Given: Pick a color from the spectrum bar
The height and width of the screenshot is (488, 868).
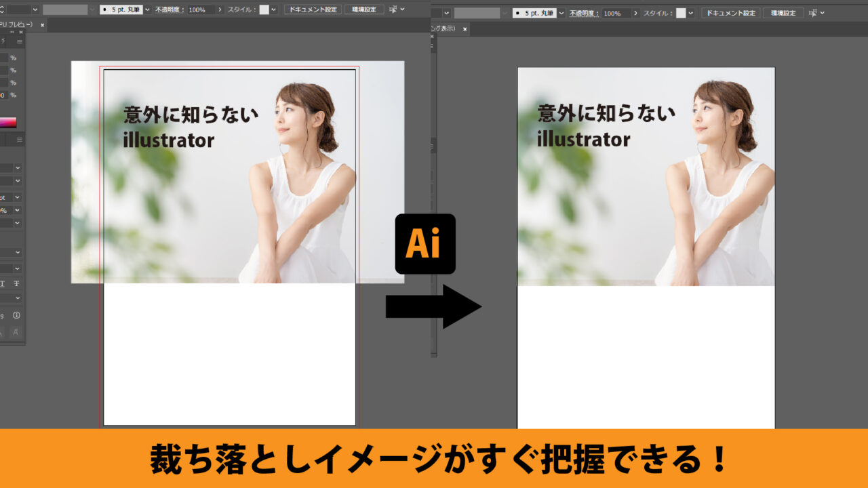Looking at the screenshot, I should pos(8,123).
